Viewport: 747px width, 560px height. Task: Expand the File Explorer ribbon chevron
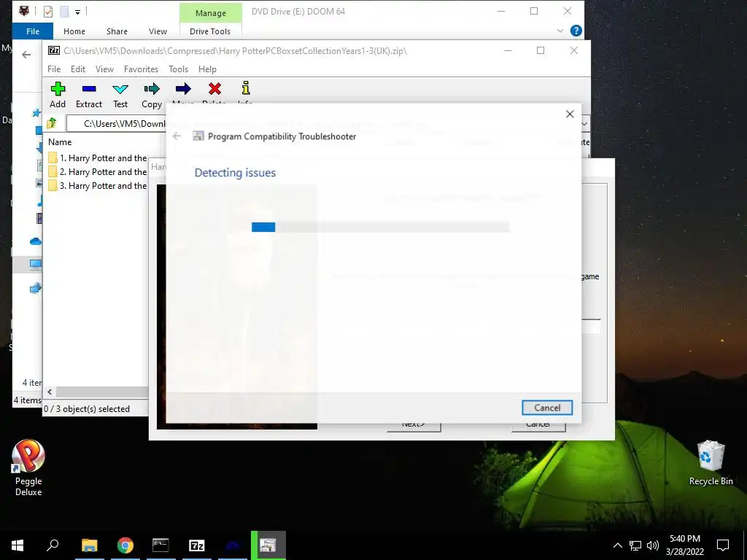click(x=560, y=31)
